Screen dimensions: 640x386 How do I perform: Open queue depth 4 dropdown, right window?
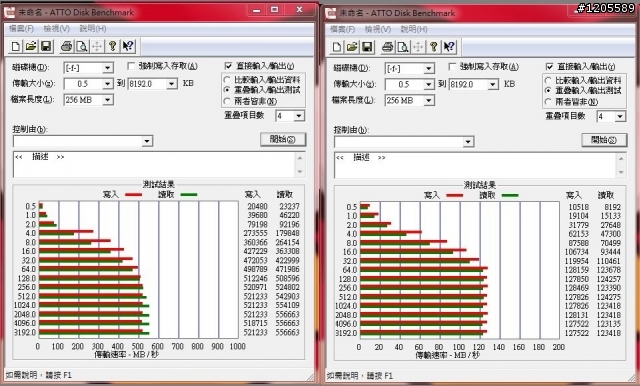pyautogui.click(x=620, y=117)
